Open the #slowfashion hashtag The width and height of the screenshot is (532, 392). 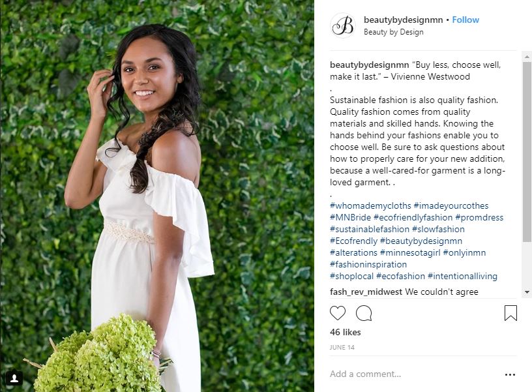click(x=438, y=229)
